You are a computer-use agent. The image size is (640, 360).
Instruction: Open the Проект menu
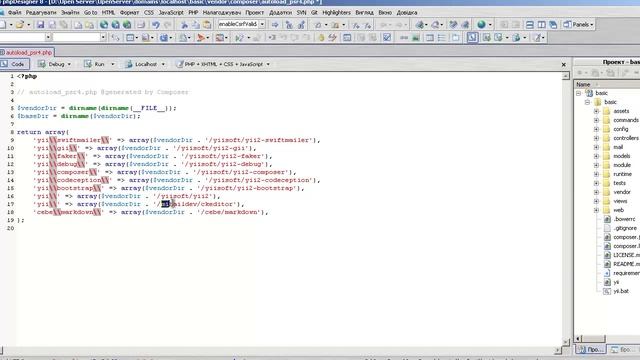pos(254,13)
